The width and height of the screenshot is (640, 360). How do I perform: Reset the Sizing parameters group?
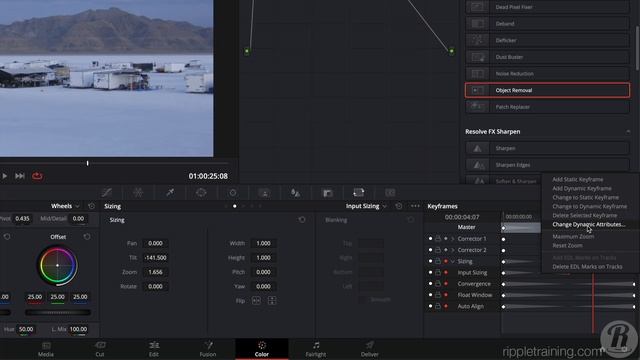pyautogui.click(x=302, y=220)
